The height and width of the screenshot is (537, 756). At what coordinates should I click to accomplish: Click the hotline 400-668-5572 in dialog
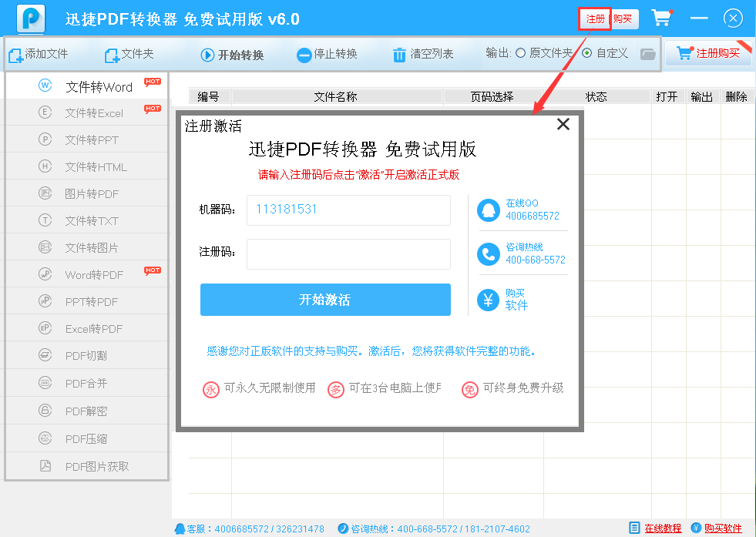tap(536, 260)
